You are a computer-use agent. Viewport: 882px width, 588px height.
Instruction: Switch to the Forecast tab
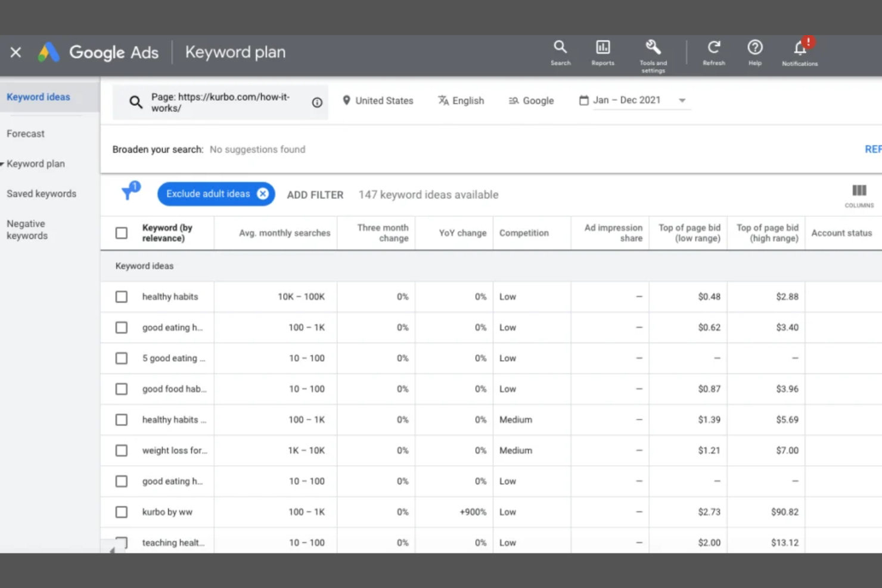[x=25, y=133]
